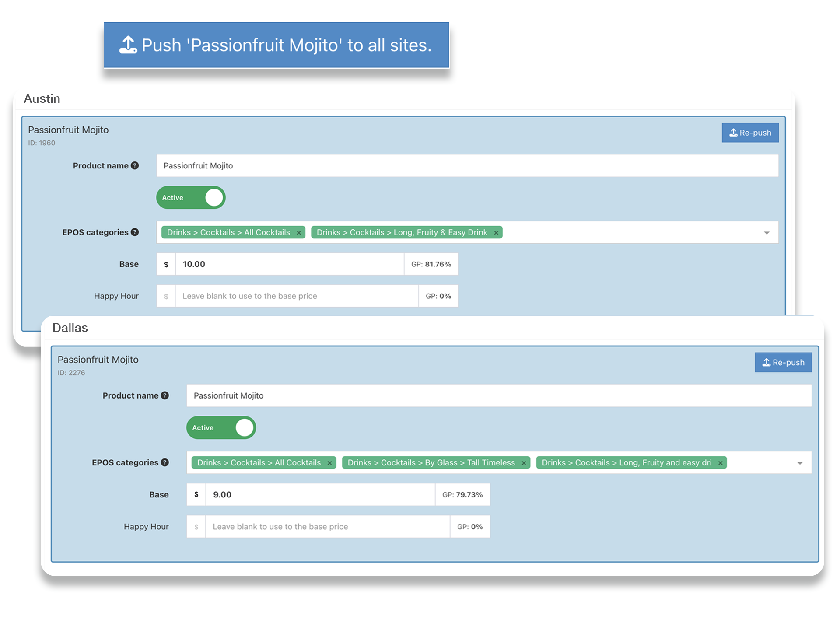This screenshot has height=630, width=840.
Task: Re-push the product from the Dallas panel
Action: tap(783, 362)
